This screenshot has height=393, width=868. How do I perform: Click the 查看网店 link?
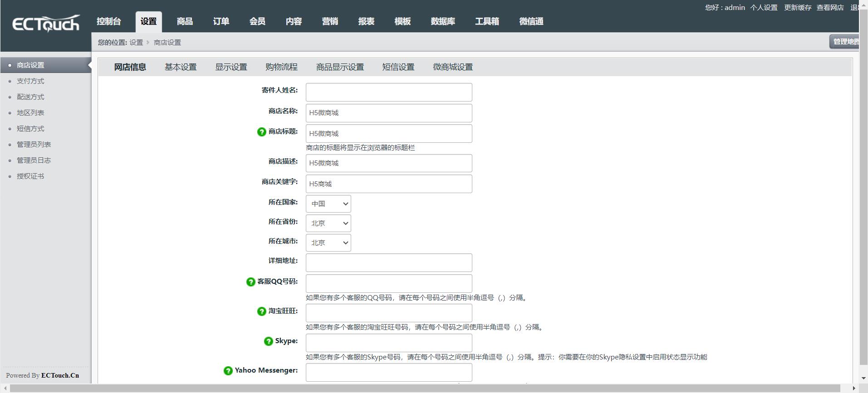(x=830, y=8)
